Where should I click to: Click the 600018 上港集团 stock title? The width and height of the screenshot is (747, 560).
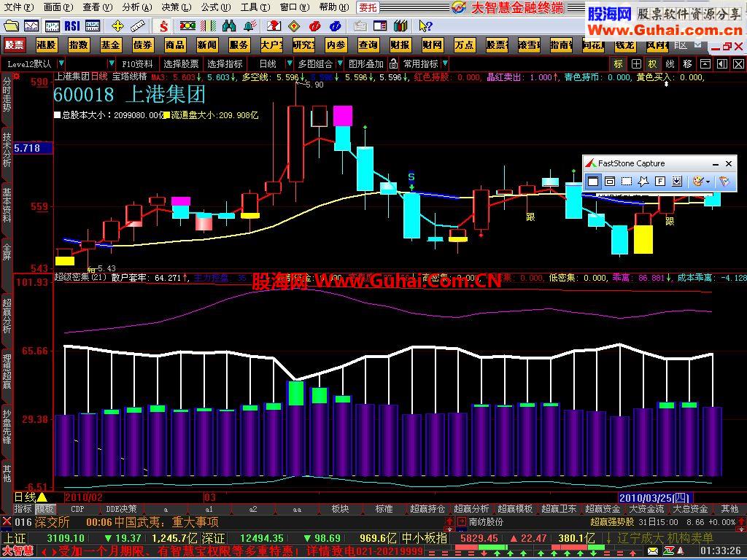coord(129,94)
